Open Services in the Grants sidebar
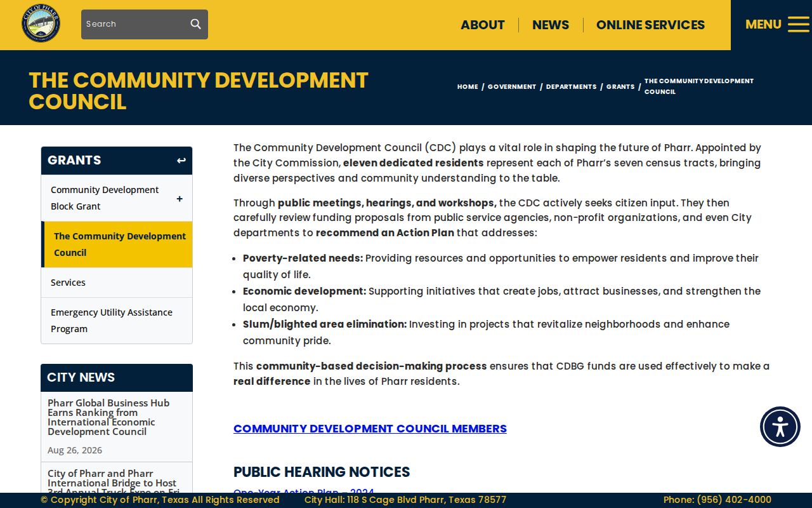 (x=68, y=283)
